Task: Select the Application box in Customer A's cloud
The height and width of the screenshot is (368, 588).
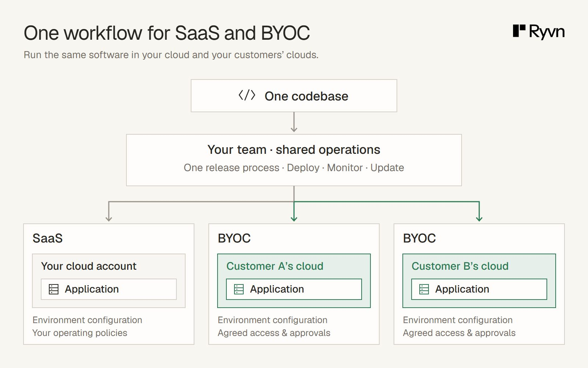Action: (x=294, y=289)
